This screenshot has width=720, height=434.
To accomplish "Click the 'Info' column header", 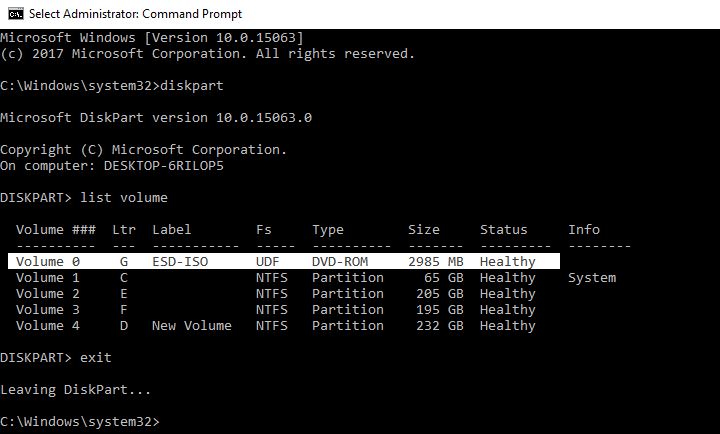I will [x=584, y=229].
